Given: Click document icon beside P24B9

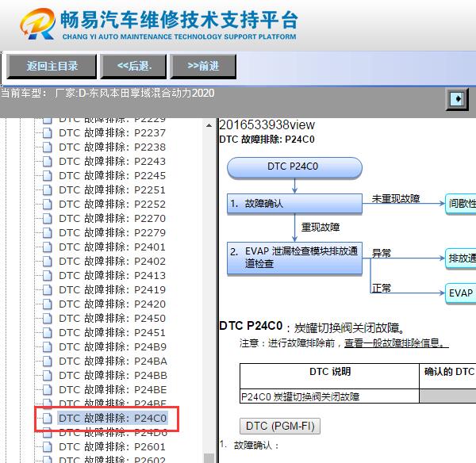Looking at the screenshot, I should tap(47, 346).
